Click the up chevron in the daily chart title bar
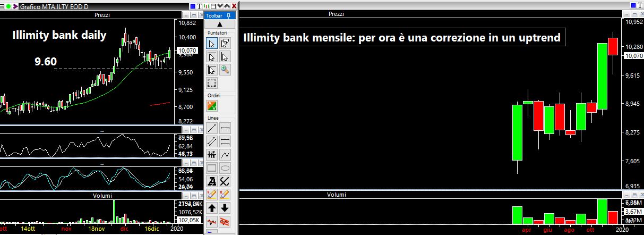 227,6
